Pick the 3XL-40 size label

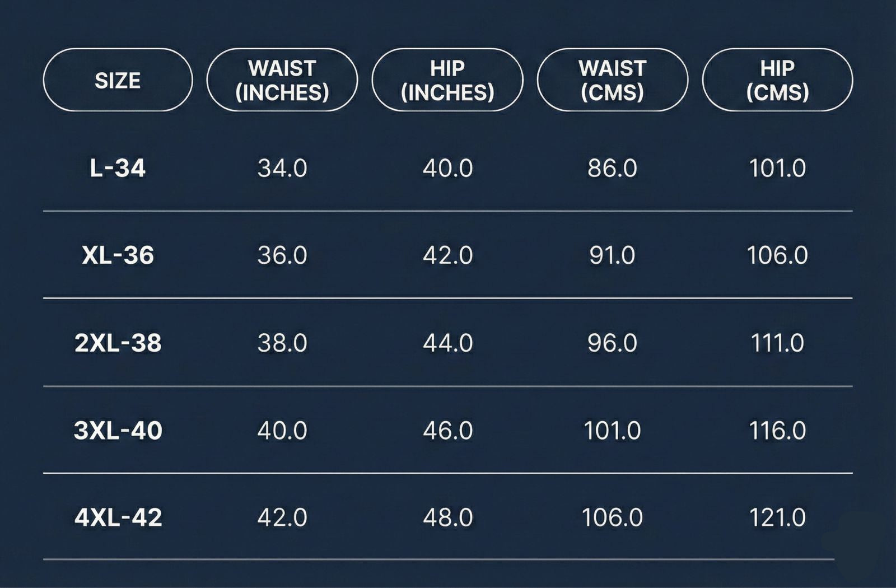pos(118,430)
